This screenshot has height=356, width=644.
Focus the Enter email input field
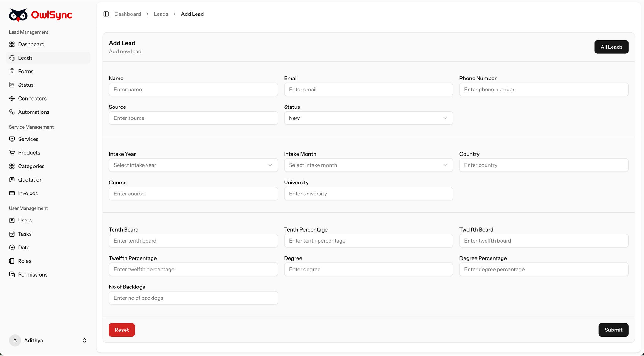(368, 90)
